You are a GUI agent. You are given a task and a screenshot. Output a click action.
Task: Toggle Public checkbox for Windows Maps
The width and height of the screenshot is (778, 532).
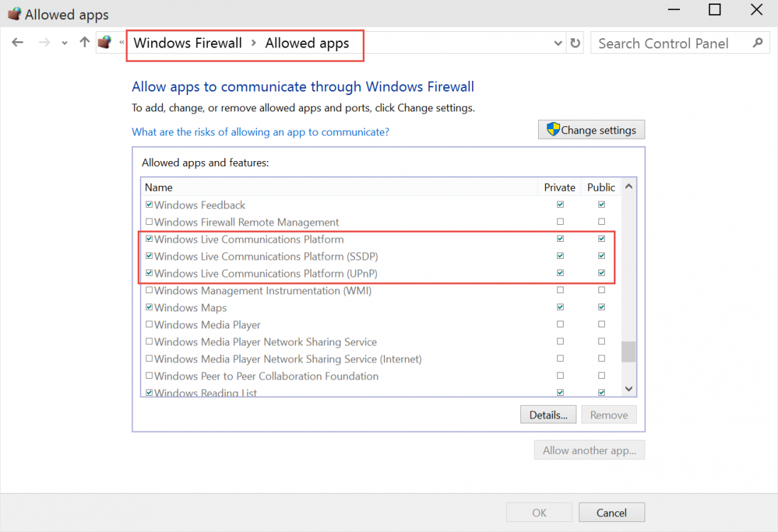click(x=601, y=307)
